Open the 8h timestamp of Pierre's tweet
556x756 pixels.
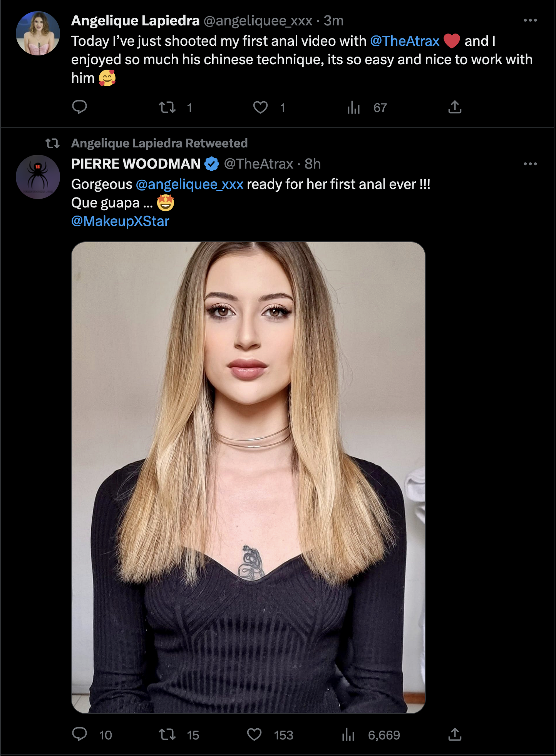click(313, 164)
